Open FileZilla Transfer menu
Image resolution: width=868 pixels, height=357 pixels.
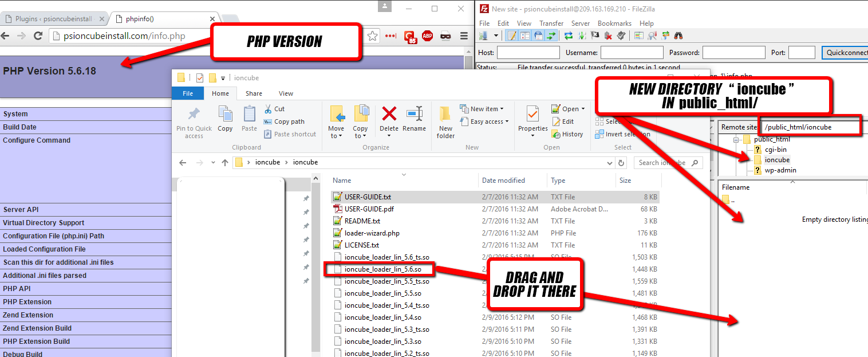[551, 23]
